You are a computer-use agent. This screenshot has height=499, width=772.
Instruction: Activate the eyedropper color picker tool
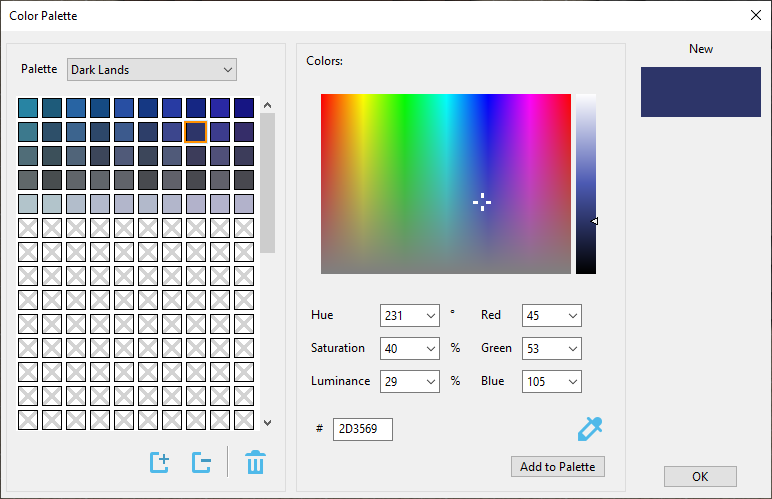(x=590, y=429)
